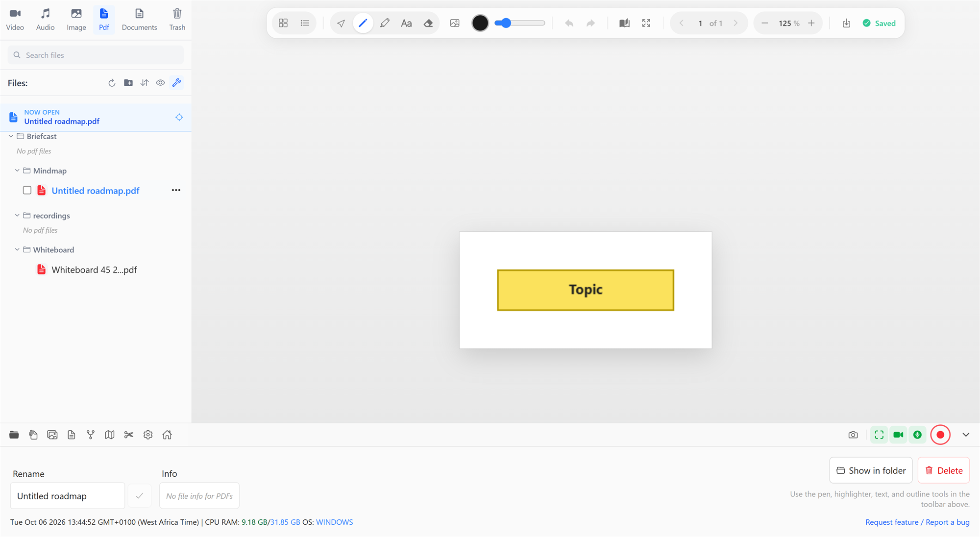This screenshot has width=980, height=537.
Task: Switch to grid thumbnail view
Action: point(283,23)
